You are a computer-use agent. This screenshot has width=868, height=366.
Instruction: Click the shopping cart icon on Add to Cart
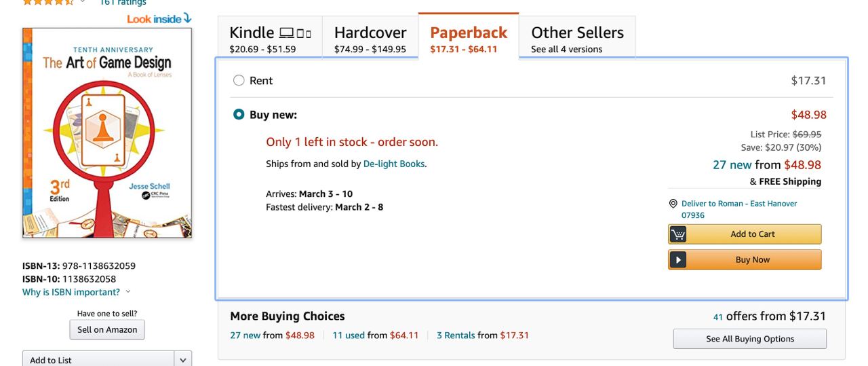click(x=678, y=234)
